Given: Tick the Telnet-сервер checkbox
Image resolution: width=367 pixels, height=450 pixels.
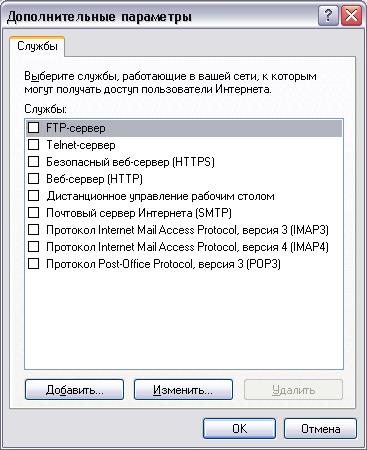Looking at the screenshot, I should click(33, 145).
